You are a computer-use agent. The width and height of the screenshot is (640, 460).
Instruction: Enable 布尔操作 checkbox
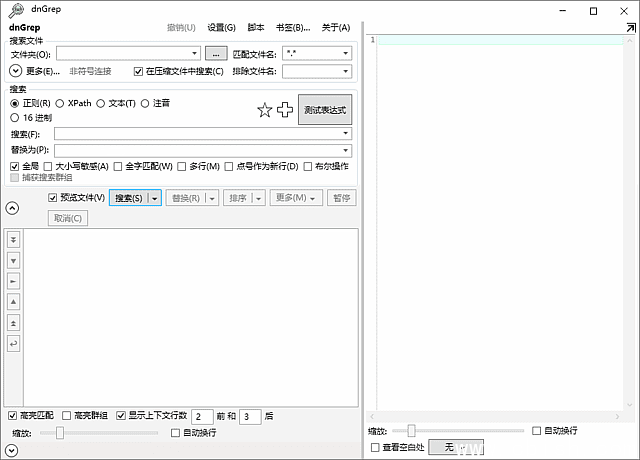[308, 166]
